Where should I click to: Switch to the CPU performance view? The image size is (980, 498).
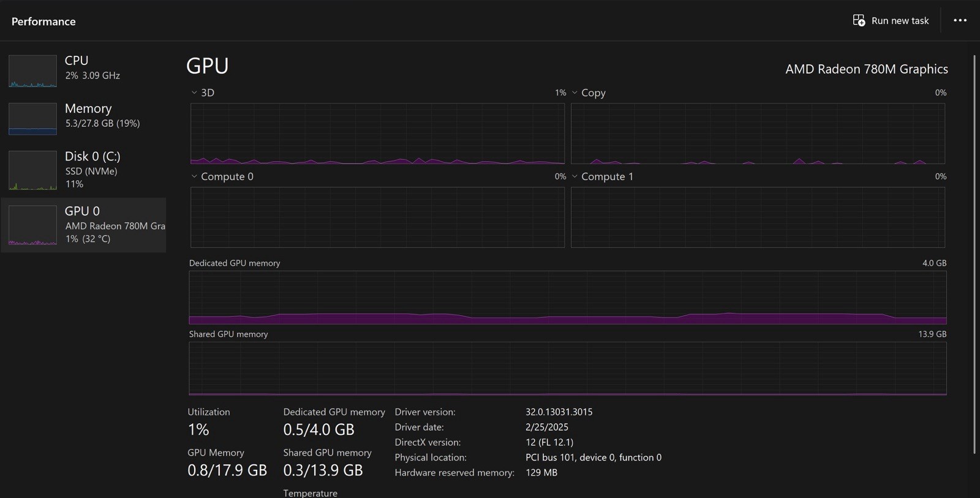point(83,71)
